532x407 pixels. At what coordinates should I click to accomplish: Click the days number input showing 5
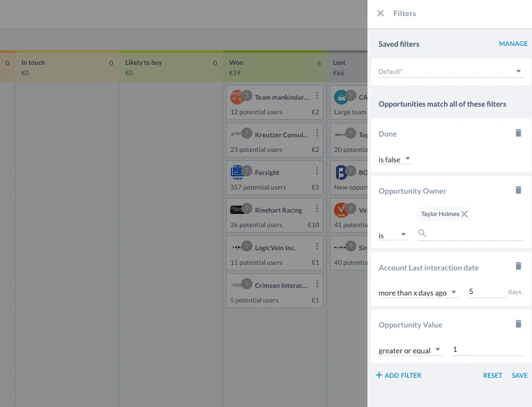click(x=487, y=292)
